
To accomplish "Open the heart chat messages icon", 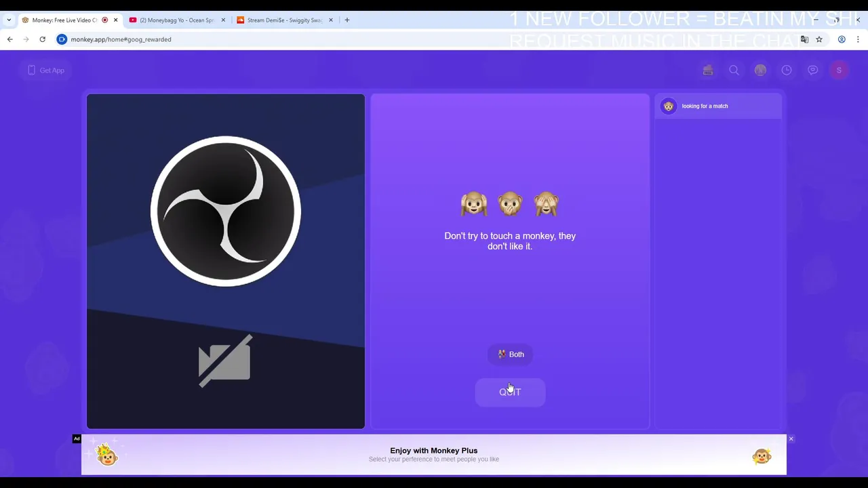I will 812,70.
